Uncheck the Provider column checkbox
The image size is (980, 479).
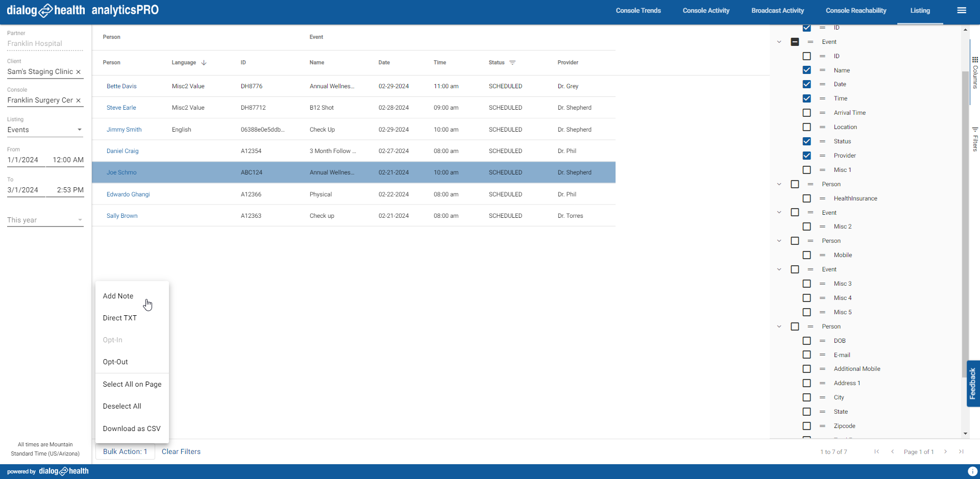(806, 156)
